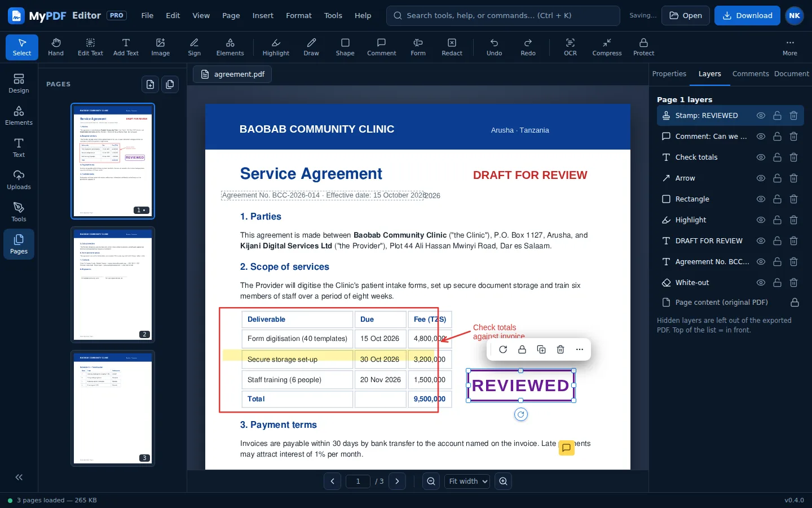This screenshot has width=812, height=508.
Task: Lock the White-out layer
Action: click(777, 283)
